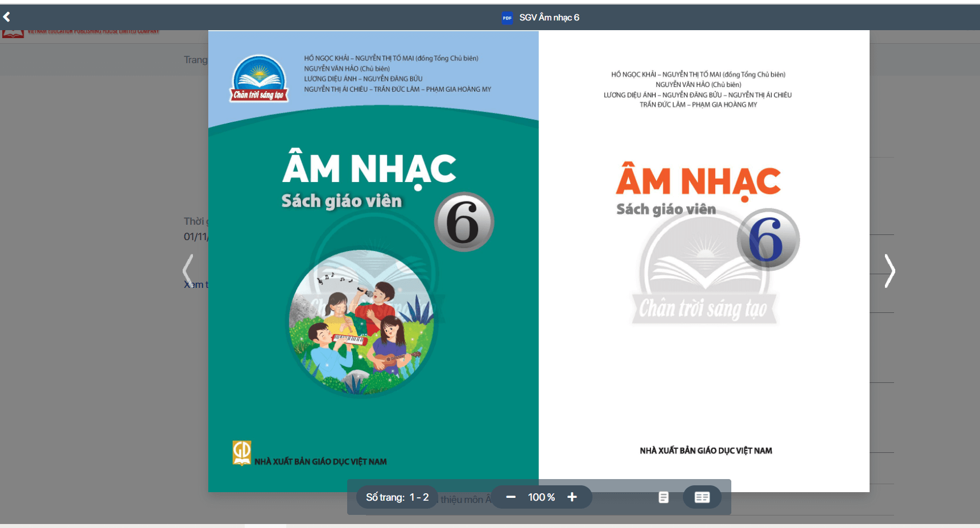This screenshot has width=980, height=528.
Task: Zoom out with the minus button
Action: pyautogui.click(x=510, y=497)
